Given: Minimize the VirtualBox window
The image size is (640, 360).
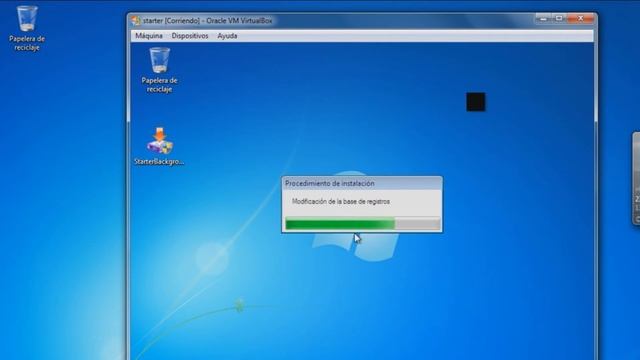Looking at the screenshot, I should click(x=543, y=18).
